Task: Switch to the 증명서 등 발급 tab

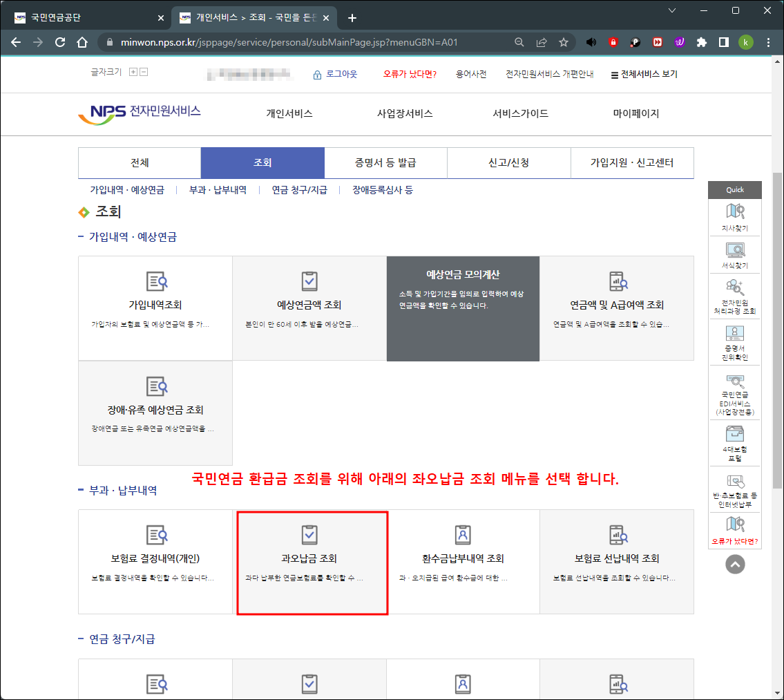Action: point(385,162)
